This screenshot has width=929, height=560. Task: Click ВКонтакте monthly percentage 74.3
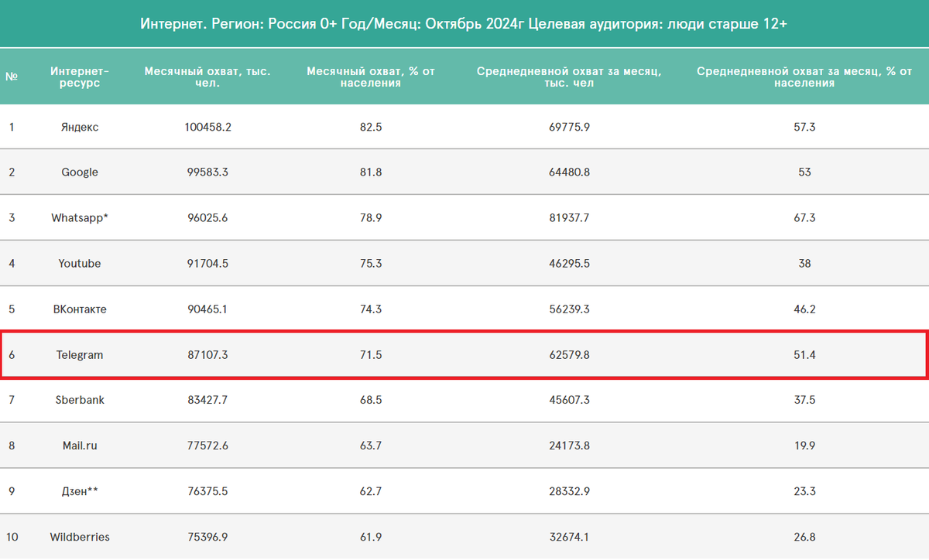coord(371,309)
